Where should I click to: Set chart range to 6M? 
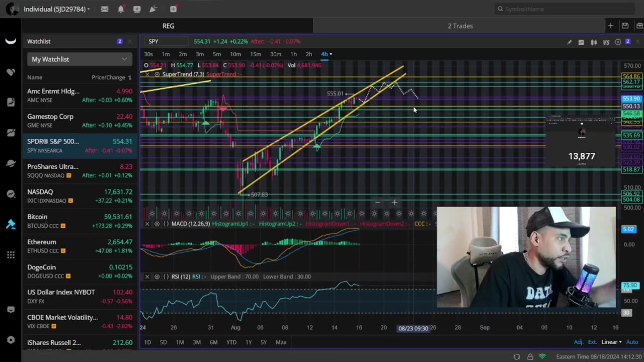click(213, 342)
